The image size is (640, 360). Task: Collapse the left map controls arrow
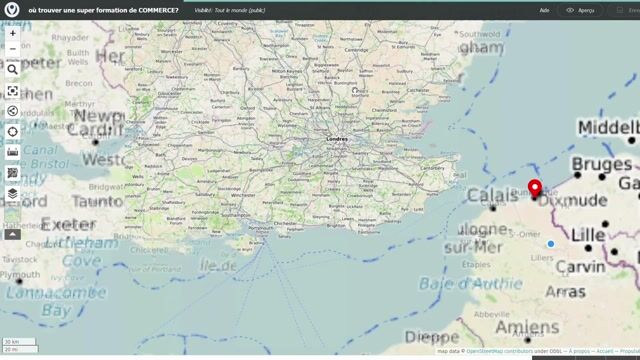[x=13, y=234]
